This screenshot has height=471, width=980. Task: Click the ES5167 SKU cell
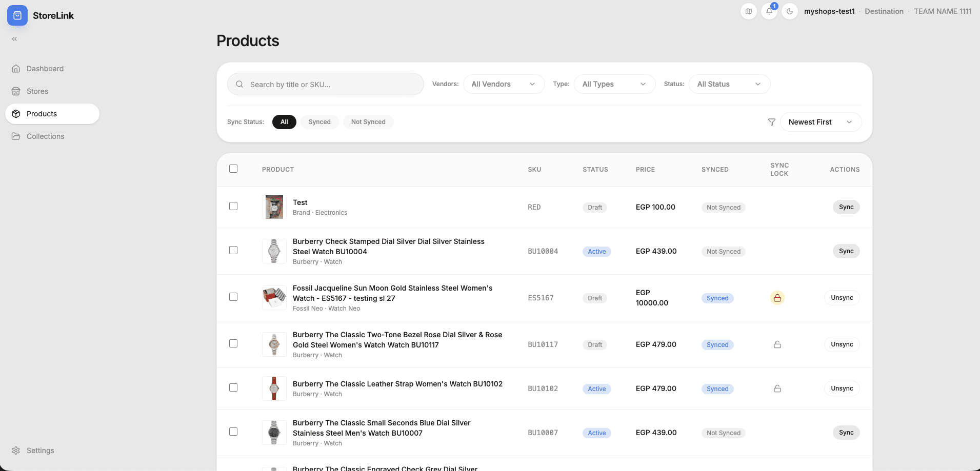(541, 298)
